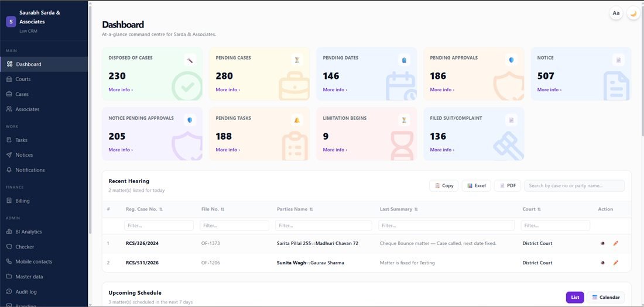
Task: Open More info for Filed Suit/Complaint
Action: 442,150
